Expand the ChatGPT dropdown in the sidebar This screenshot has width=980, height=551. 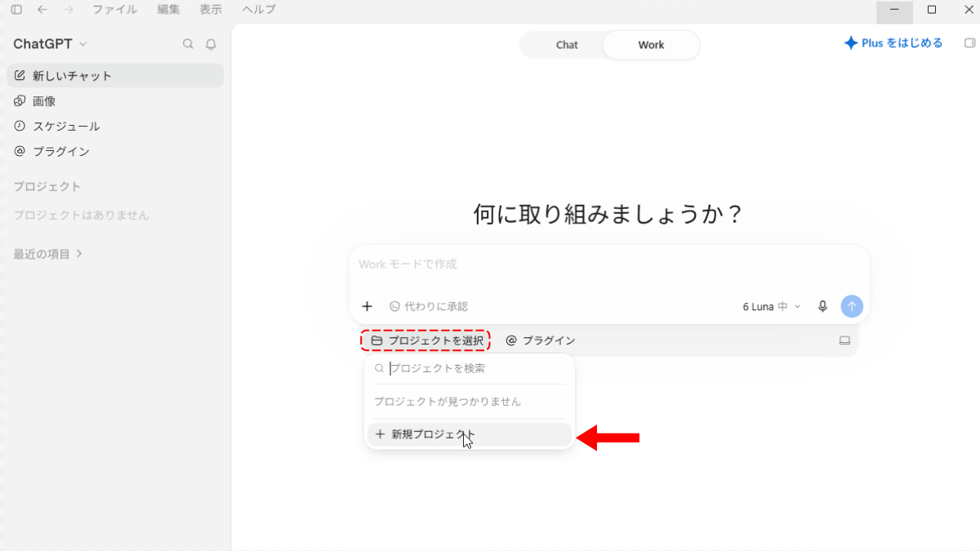pyautogui.click(x=50, y=44)
